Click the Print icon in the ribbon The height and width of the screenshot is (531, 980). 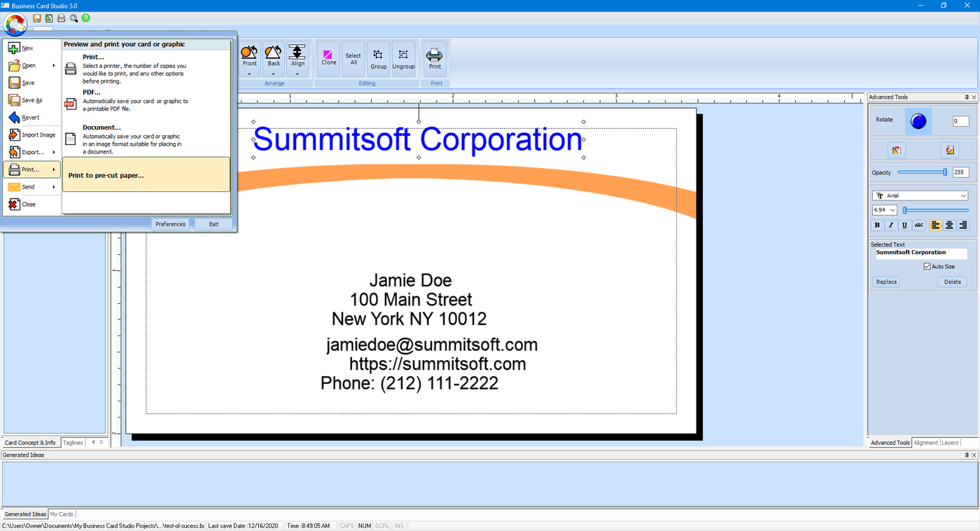[x=435, y=59]
